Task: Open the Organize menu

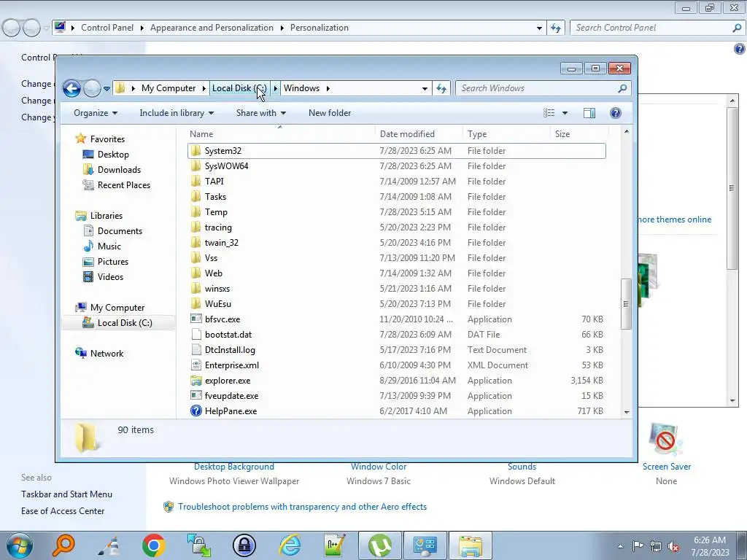Action: pyautogui.click(x=96, y=113)
